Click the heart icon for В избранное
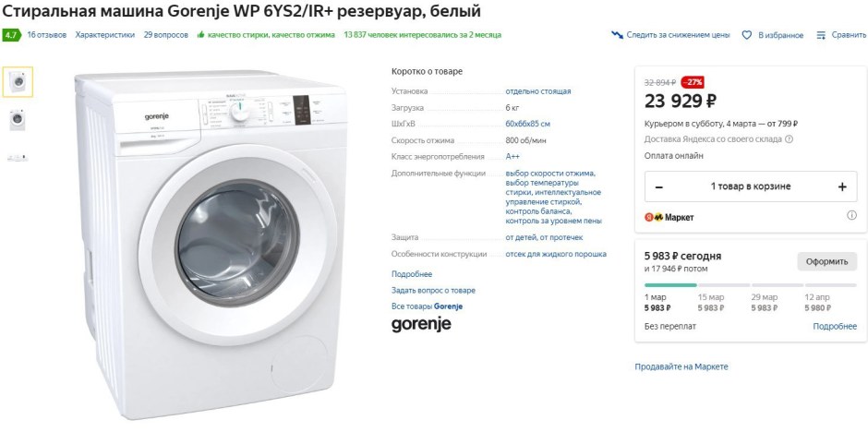The image size is (868, 432). coord(746,35)
